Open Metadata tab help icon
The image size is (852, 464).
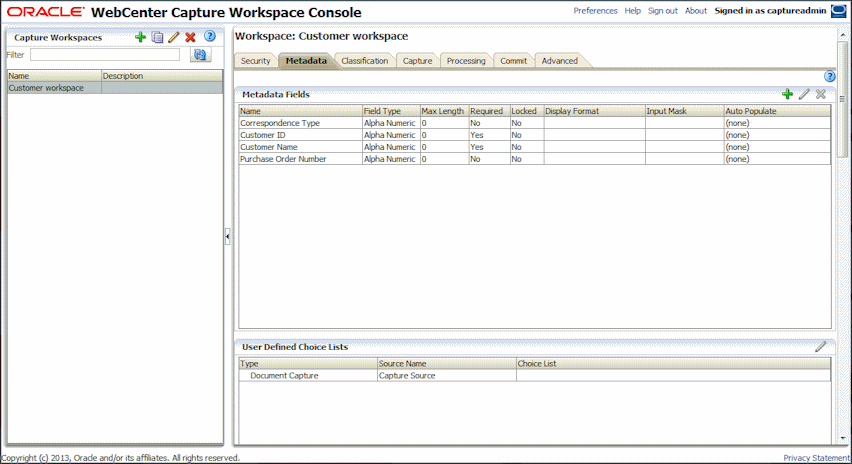[x=829, y=76]
